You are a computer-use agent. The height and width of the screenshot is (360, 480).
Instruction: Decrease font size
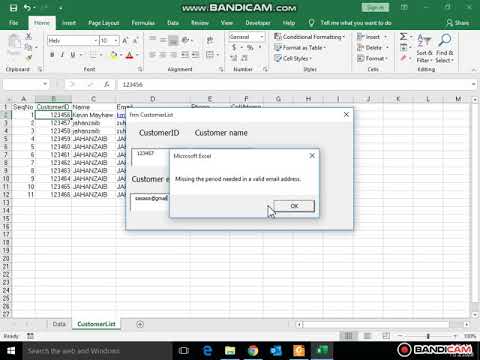click(x=135, y=41)
